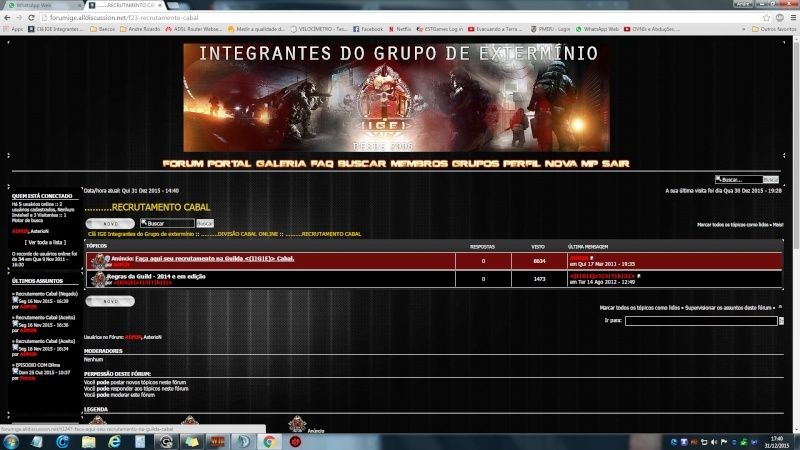This screenshot has width=800, height=450.
Task: Click the Anúncio legend icon
Action: point(297,424)
